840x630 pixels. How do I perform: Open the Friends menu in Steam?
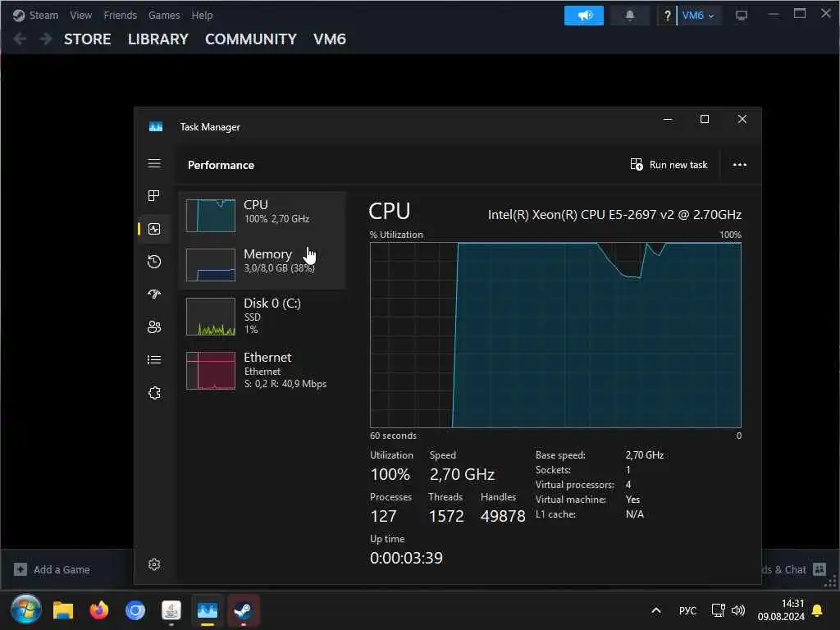tap(120, 15)
